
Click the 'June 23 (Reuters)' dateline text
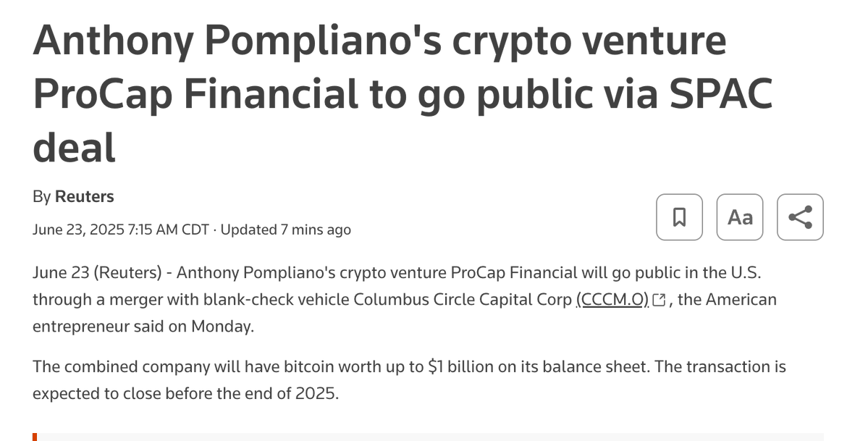(97, 272)
